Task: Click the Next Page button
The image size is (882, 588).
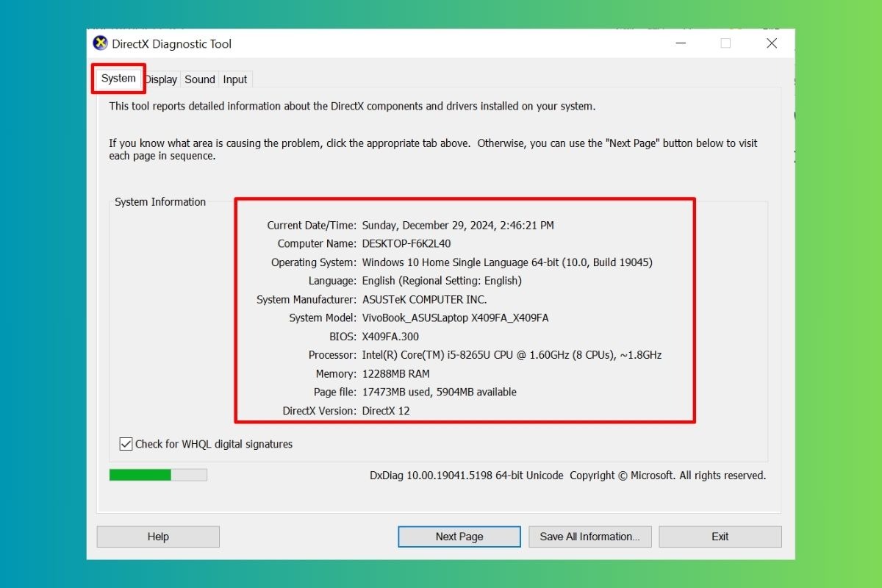Action: (x=459, y=537)
